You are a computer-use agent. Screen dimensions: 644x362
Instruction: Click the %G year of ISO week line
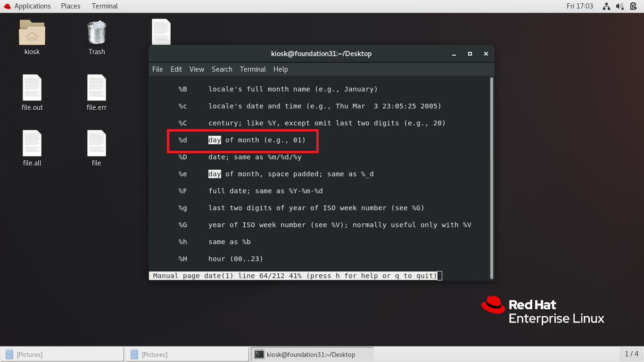pyautogui.click(x=325, y=225)
